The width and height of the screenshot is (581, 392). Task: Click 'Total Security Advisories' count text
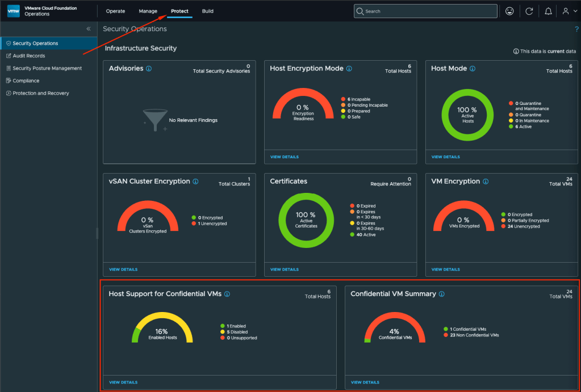pyautogui.click(x=221, y=69)
